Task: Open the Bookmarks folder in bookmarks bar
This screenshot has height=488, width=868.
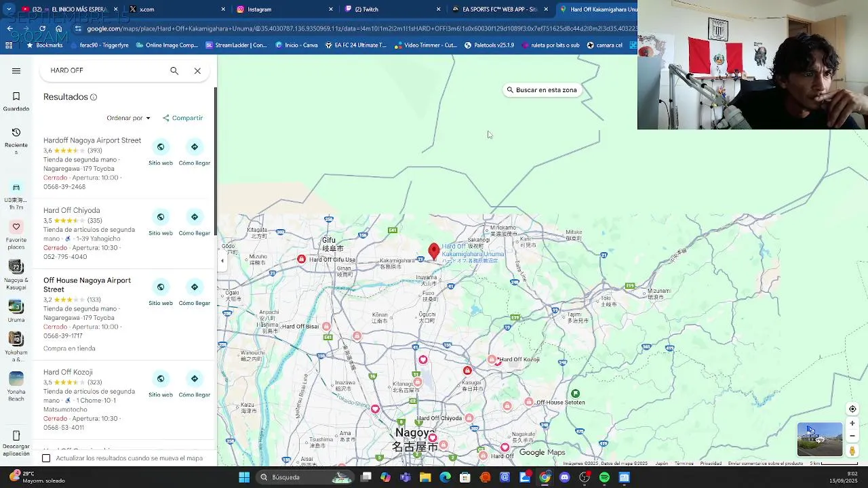Action: point(45,45)
